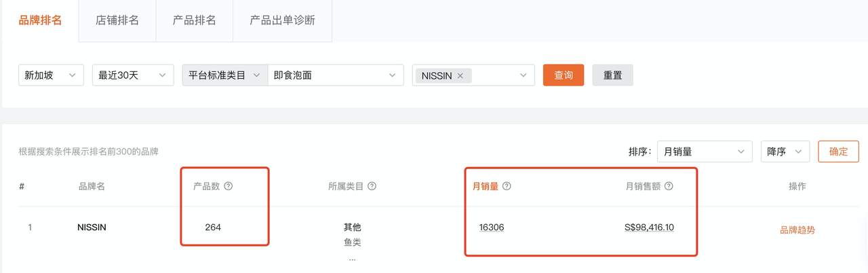Expand the 最近30天 date range dropdown
Viewport: 868px width, 273px height.
(133, 75)
